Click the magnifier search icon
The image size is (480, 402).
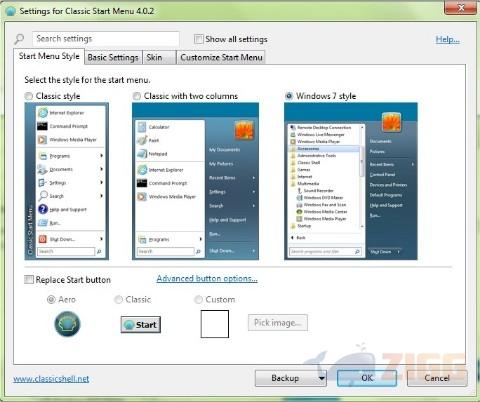point(19,39)
